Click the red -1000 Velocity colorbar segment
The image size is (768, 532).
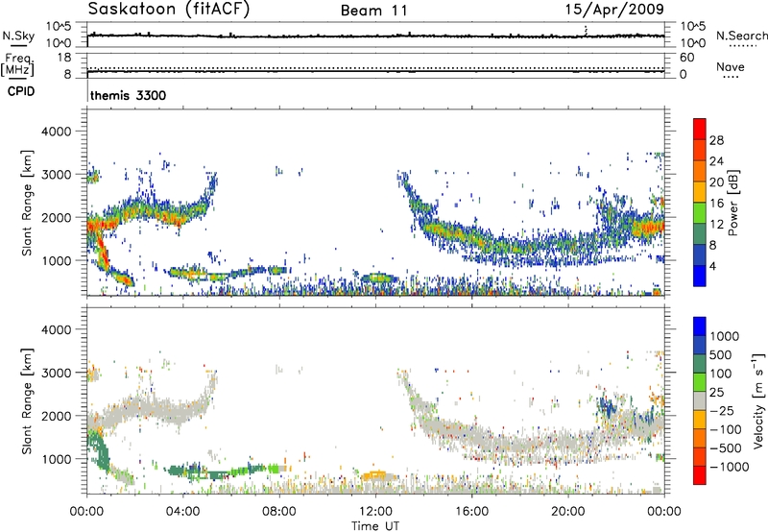(x=700, y=474)
